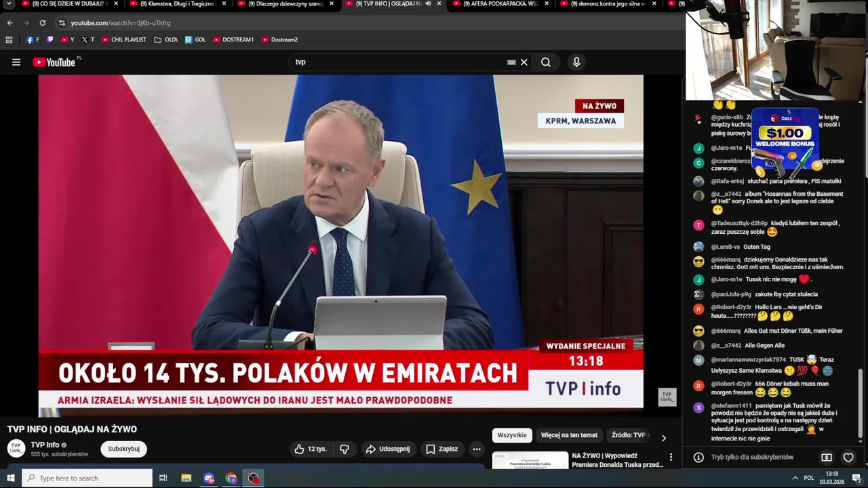
Task: Clear the search text with the X icon
Action: (x=524, y=62)
